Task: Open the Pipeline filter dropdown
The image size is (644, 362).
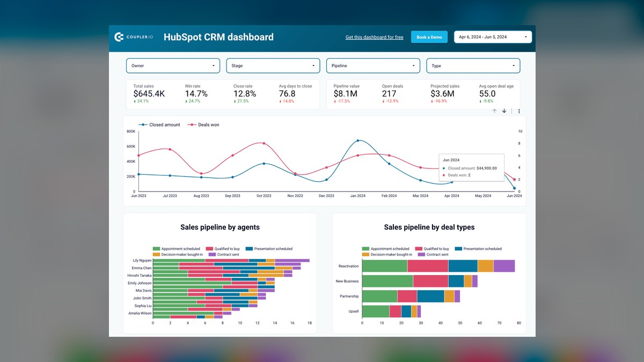Action: tap(373, 65)
